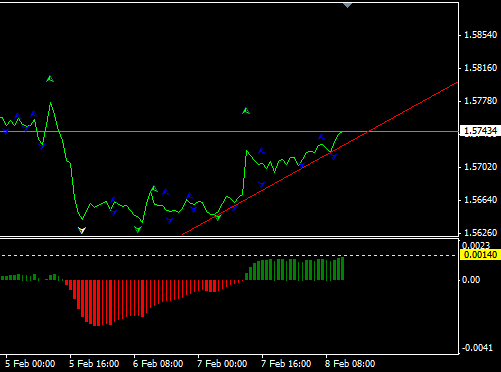Click the rightmost green histogram bar
Image resolution: width=501 pixels, height=372 pixels.
click(342, 269)
